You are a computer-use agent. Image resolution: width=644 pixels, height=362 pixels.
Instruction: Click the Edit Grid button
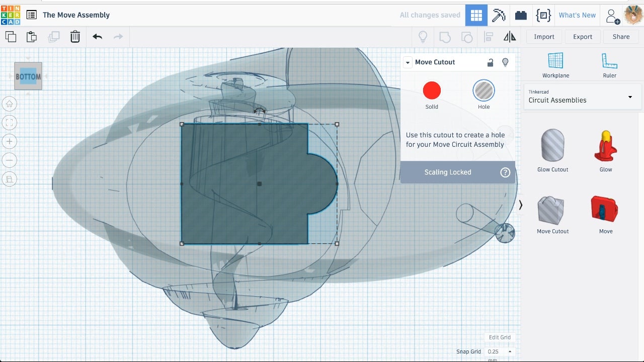pos(500,337)
